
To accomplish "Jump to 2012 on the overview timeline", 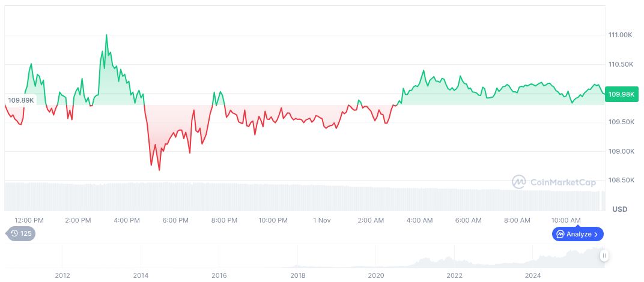I will click(62, 275).
